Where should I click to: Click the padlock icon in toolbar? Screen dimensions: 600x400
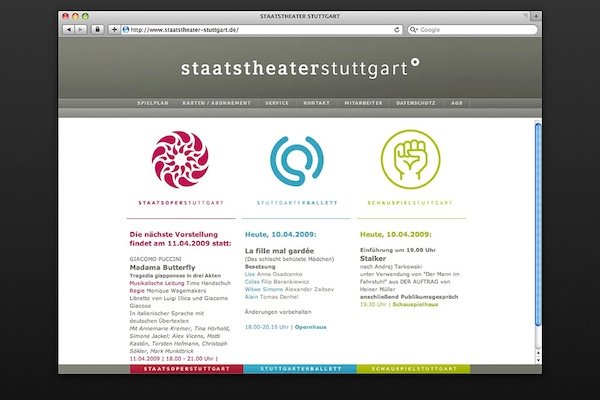(97, 29)
